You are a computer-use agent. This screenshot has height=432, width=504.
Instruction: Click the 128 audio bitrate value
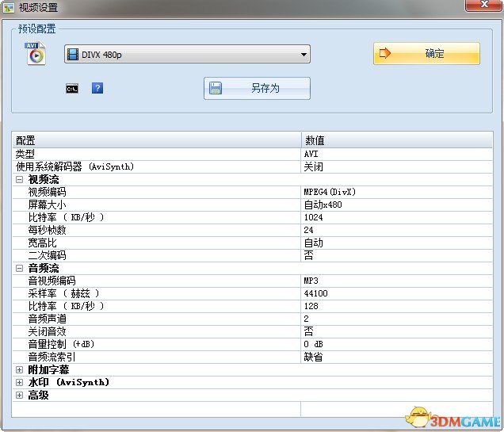(x=311, y=306)
